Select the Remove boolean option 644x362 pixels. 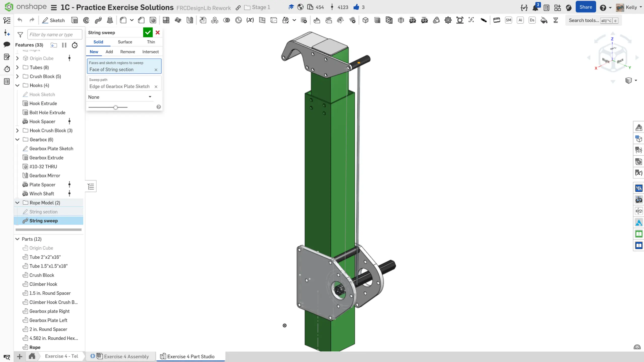pos(127,52)
